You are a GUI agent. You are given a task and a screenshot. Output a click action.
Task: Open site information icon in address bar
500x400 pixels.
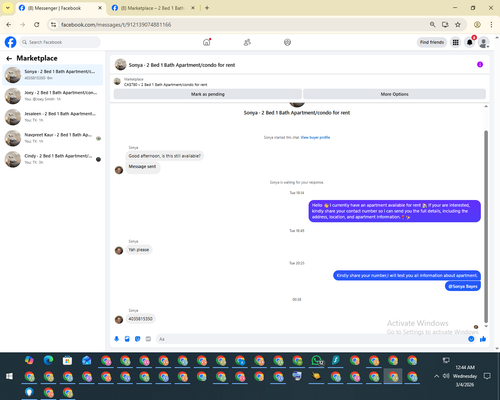(53, 25)
